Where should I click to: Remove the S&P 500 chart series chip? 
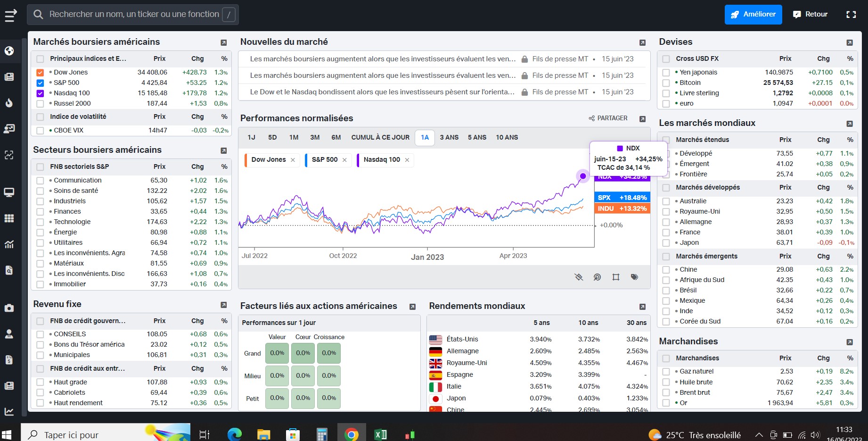pos(344,160)
